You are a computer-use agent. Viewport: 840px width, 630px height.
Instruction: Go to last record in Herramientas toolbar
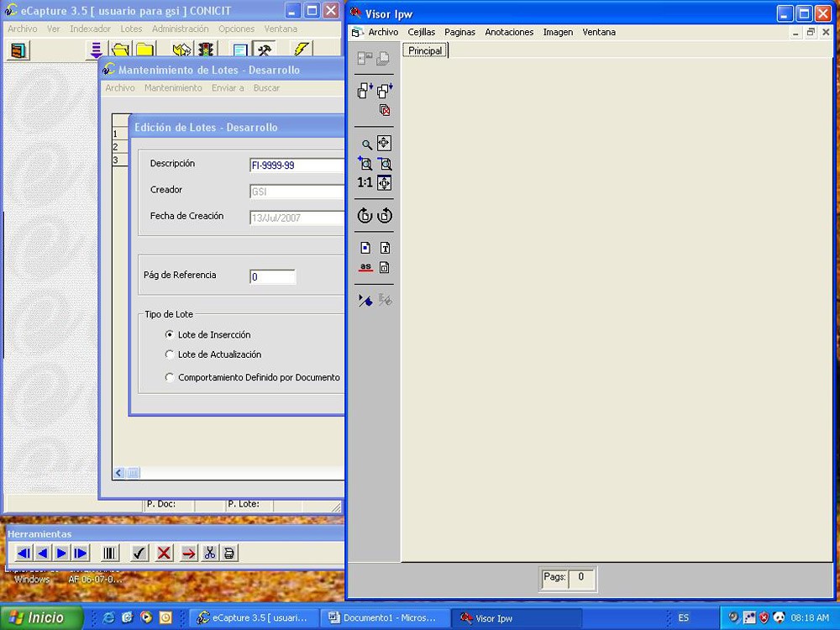coord(81,553)
